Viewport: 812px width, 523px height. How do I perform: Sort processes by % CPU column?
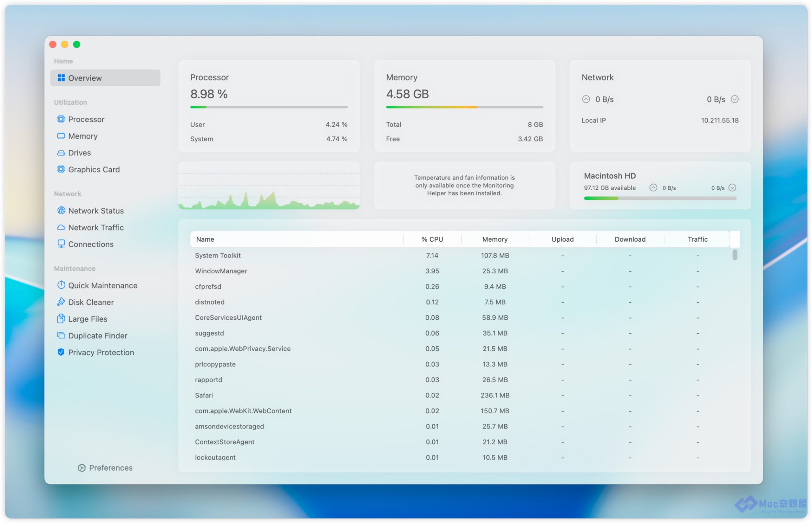click(x=432, y=239)
